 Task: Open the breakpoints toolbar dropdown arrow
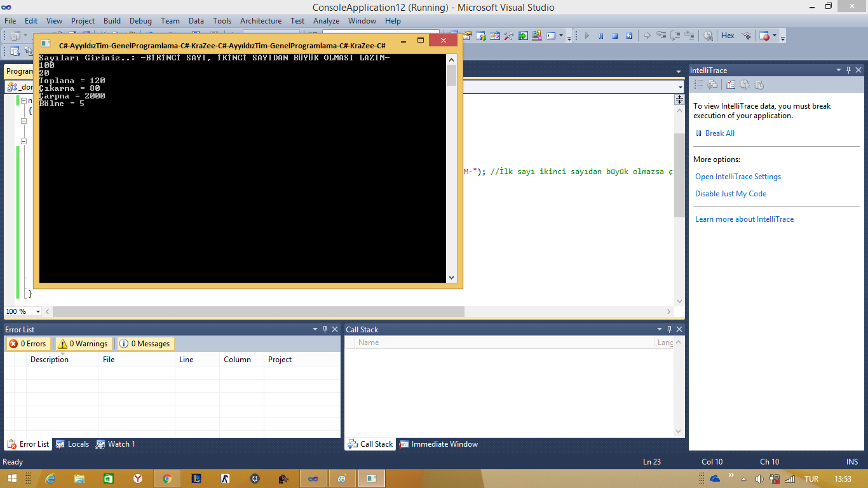click(774, 36)
